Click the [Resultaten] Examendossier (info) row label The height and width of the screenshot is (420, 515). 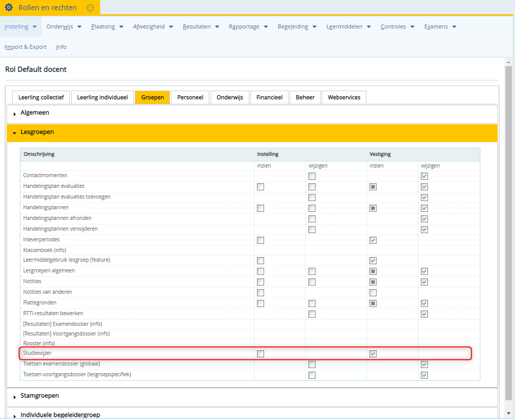tap(63, 324)
